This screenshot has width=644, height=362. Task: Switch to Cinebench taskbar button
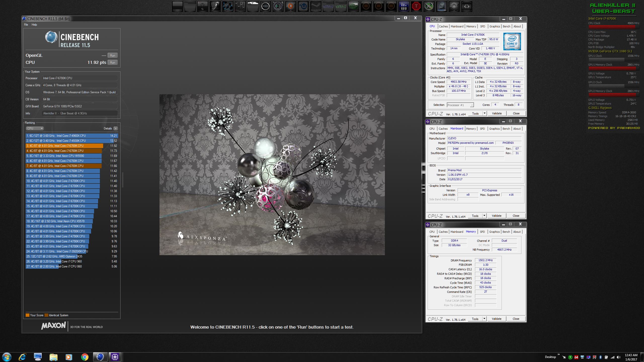coord(100,357)
